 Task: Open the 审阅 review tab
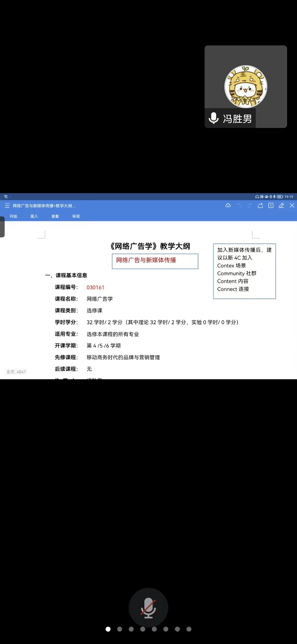tap(76, 216)
